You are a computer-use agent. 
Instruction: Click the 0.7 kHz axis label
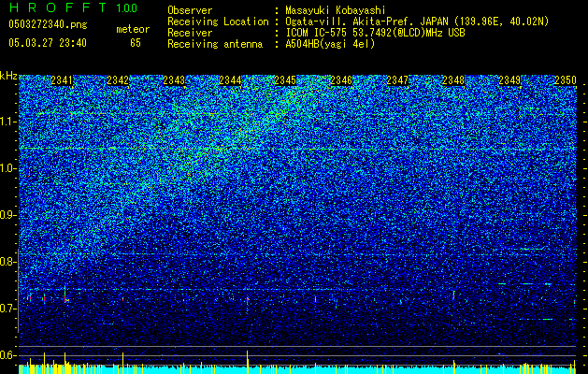point(7,309)
